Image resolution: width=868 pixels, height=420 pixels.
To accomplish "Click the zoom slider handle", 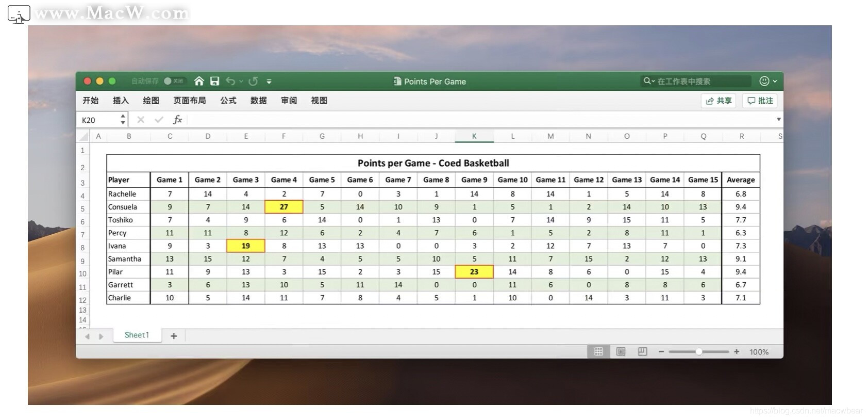I will (699, 351).
